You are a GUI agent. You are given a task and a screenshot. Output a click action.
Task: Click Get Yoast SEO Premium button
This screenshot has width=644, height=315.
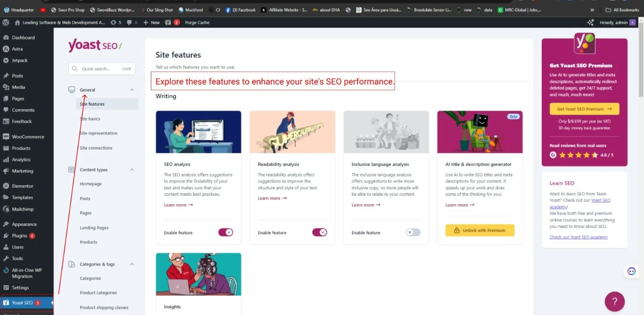(584, 109)
